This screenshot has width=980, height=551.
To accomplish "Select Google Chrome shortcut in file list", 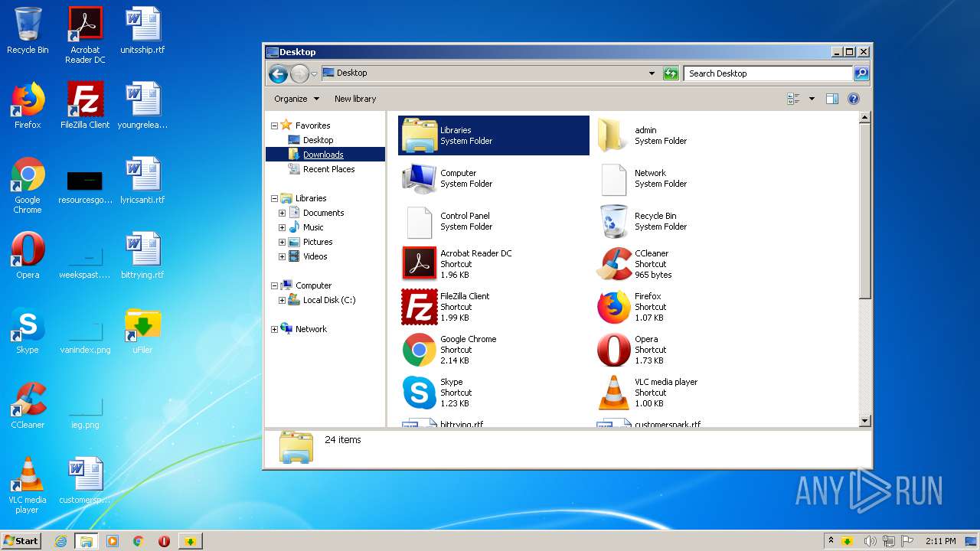I will [449, 350].
